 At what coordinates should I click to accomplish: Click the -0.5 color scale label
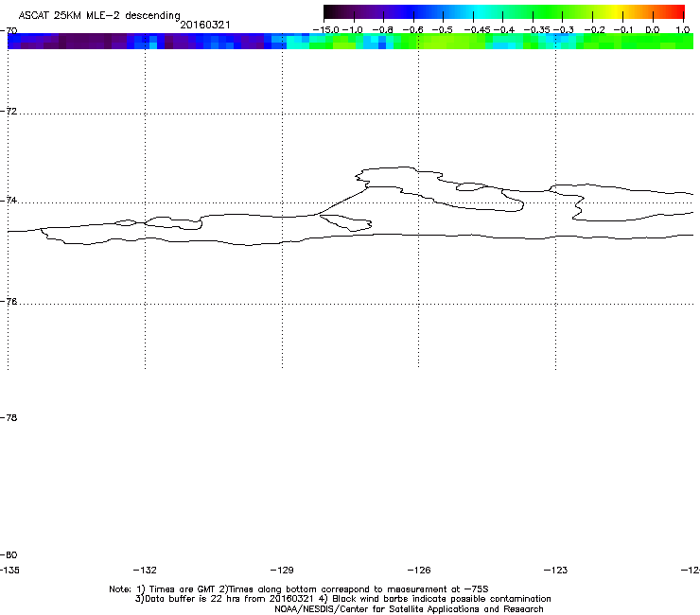click(x=443, y=30)
